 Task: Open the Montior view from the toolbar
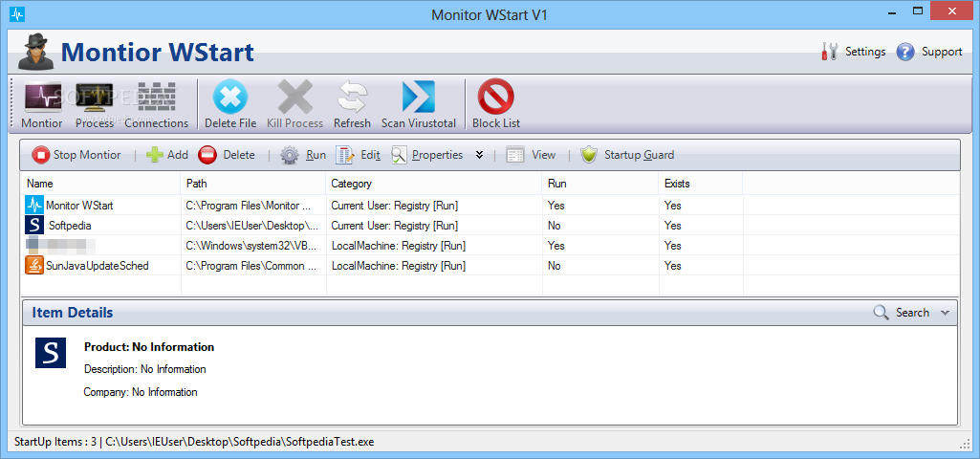click(x=42, y=106)
